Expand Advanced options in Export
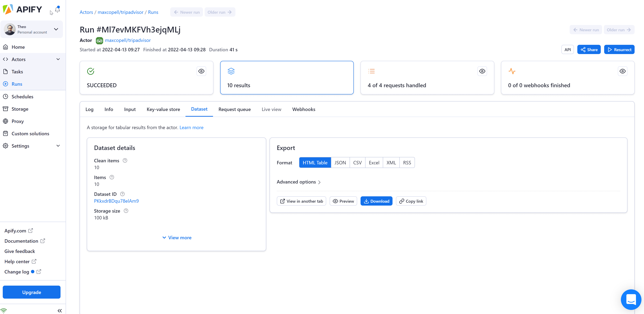 [x=298, y=182]
